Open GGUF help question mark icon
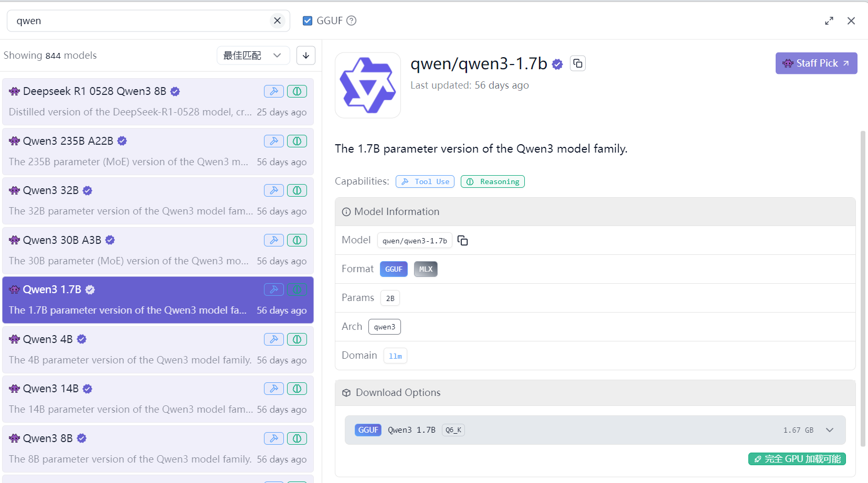 pyautogui.click(x=352, y=20)
